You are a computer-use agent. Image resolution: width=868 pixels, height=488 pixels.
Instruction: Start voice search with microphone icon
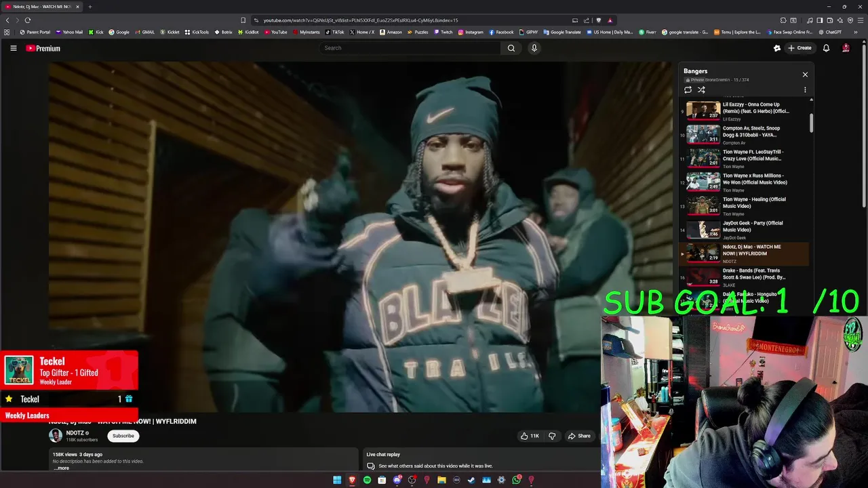coord(534,48)
